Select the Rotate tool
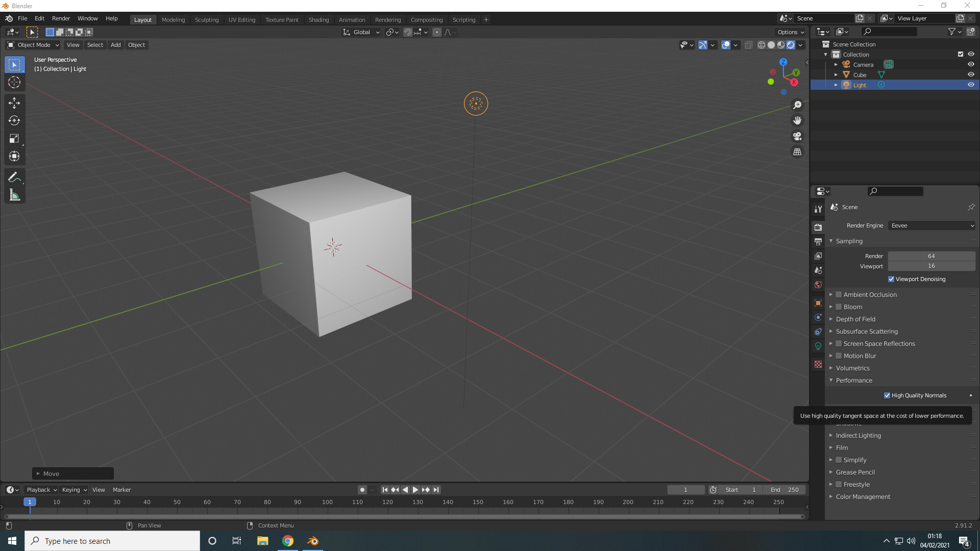 click(14, 120)
